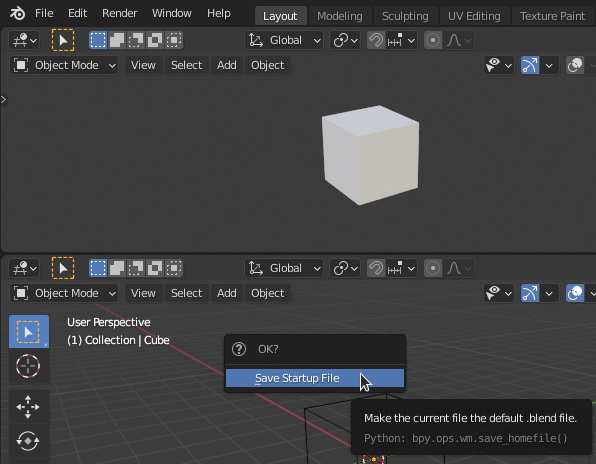This screenshot has width=596, height=464.
Task: Open the Object Mode dropdown in the bottom viewport
Action: pyautogui.click(x=64, y=293)
